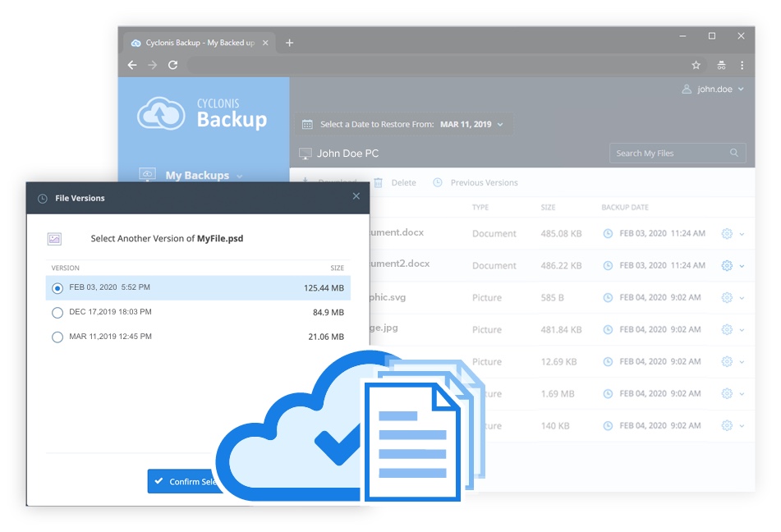Select the FEB 03, 2020 5:52 PM version
This screenshot has height=532, width=781.
coord(57,288)
